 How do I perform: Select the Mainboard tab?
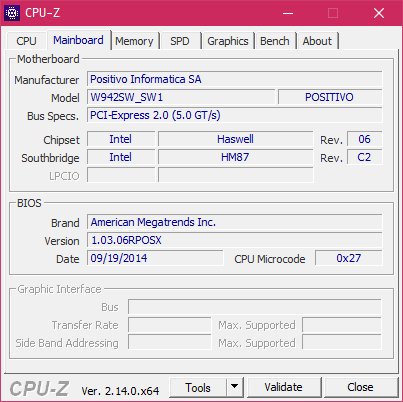78,40
